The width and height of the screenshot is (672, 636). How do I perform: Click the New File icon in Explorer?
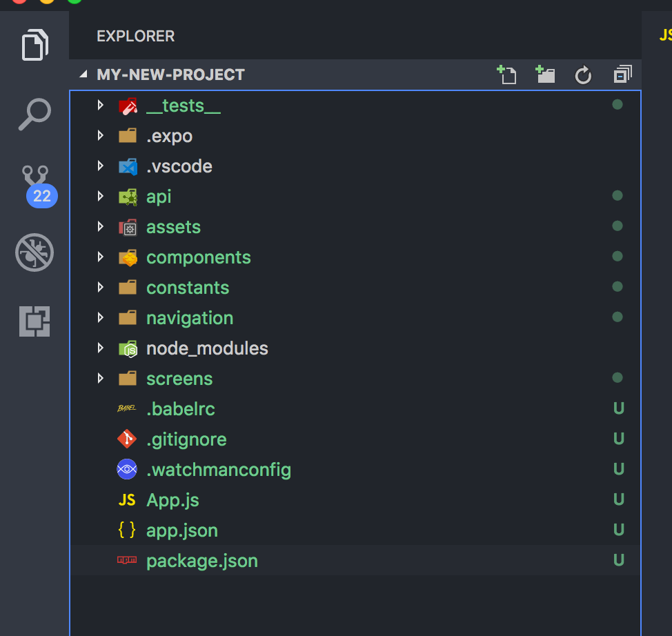(x=507, y=74)
